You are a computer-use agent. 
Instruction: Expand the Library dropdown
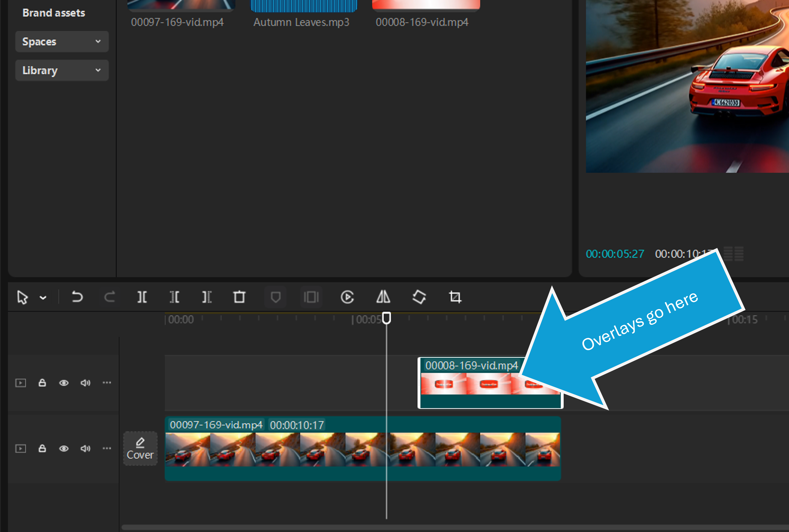click(x=62, y=71)
